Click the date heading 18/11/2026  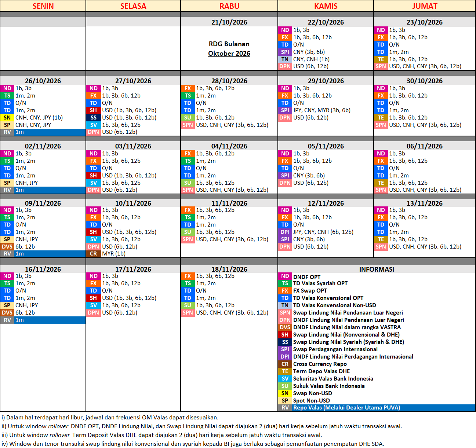pyautogui.click(x=229, y=269)
